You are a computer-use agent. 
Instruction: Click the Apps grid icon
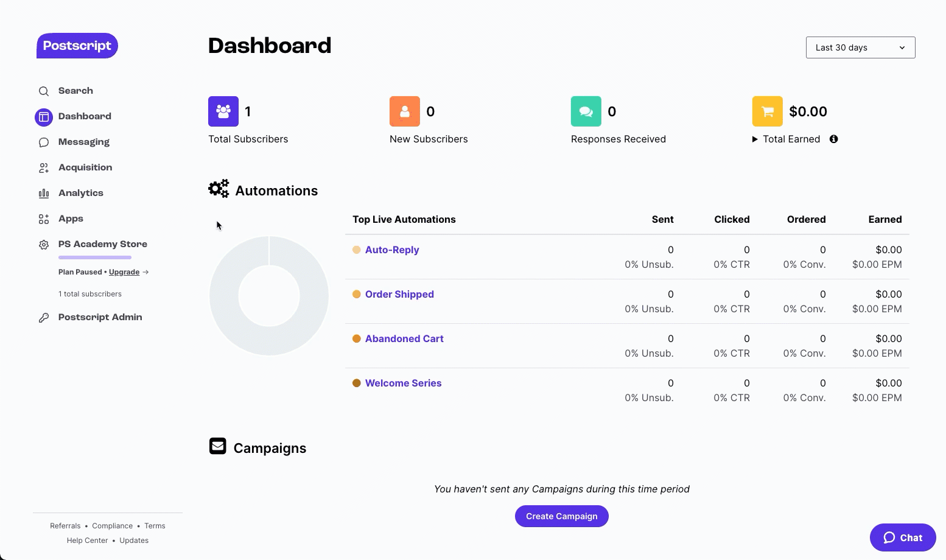[44, 219]
